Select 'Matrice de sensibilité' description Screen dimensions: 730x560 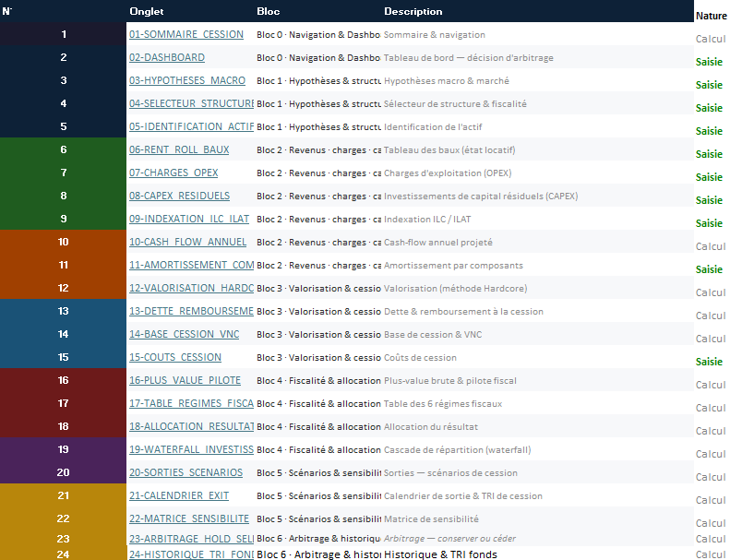click(x=431, y=518)
